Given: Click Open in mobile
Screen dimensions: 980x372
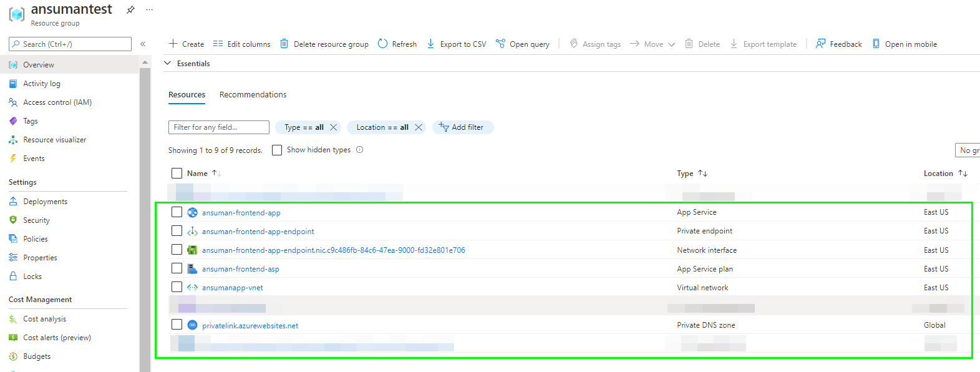Looking at the screenshot, I should (x=905, y=44).
